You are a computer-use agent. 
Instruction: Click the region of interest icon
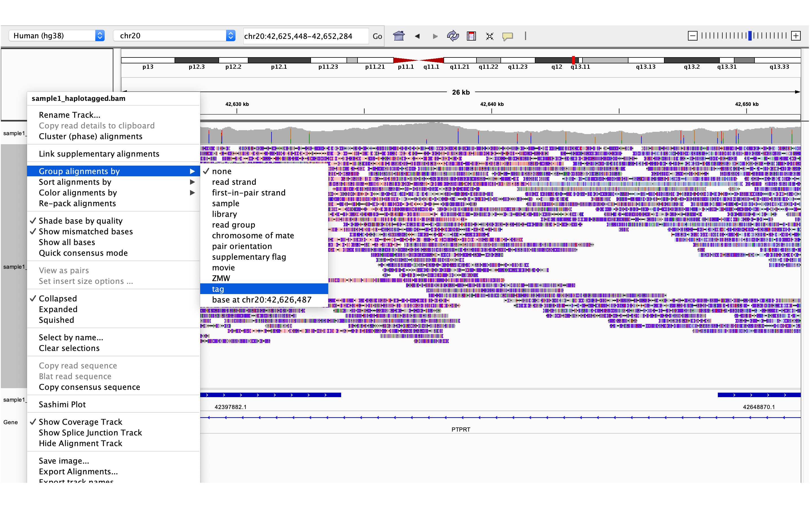(471, 36)
